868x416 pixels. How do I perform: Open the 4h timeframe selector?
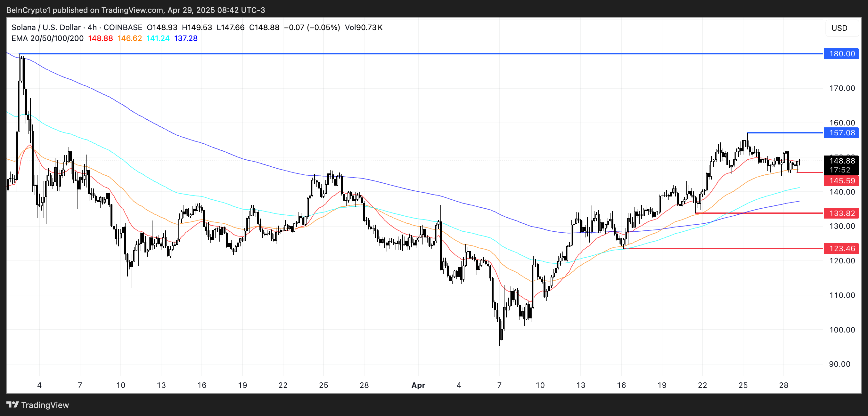click(92, 27)
